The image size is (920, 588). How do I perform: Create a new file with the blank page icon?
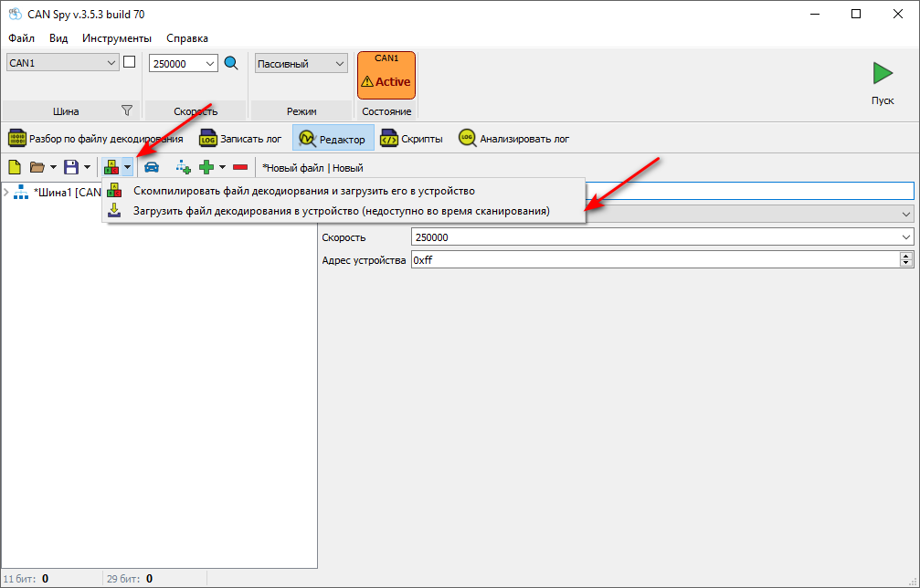point(15,167)
